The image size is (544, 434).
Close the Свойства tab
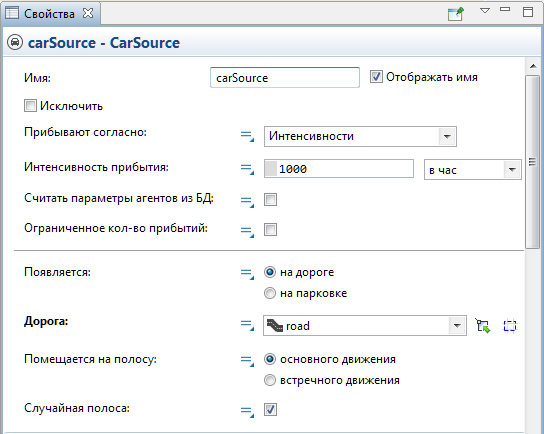(x=88, y=14)
